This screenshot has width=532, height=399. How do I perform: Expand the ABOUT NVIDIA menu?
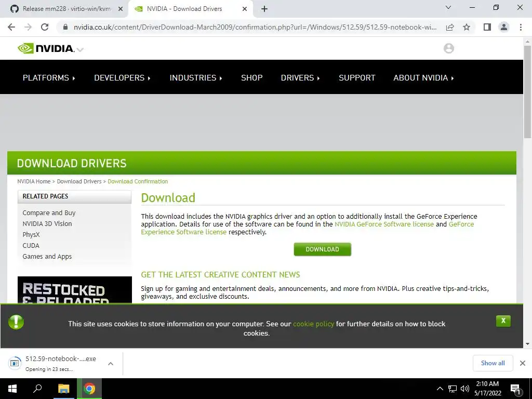(423, 78)
